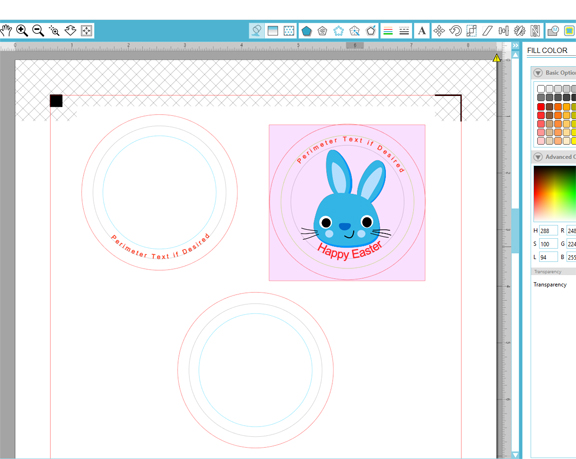Pick the dark brown color swatch
Screen dimensions: 576x459
click(550, 106)
